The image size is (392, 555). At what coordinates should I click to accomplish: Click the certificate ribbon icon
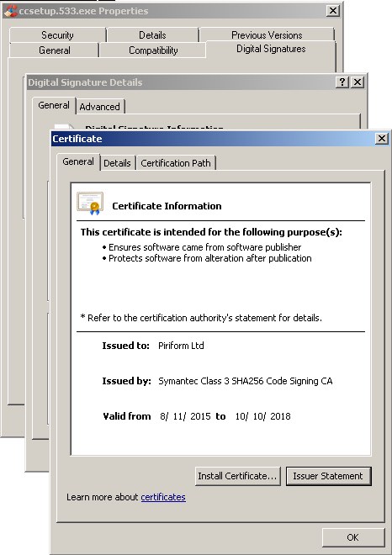click(x=90, y=203)
